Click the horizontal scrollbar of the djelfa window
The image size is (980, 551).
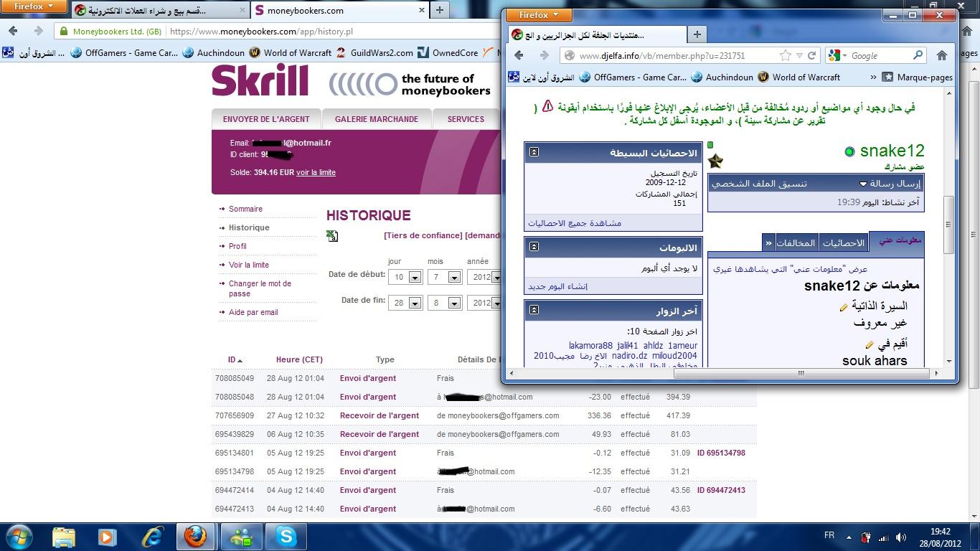(801, 373)
